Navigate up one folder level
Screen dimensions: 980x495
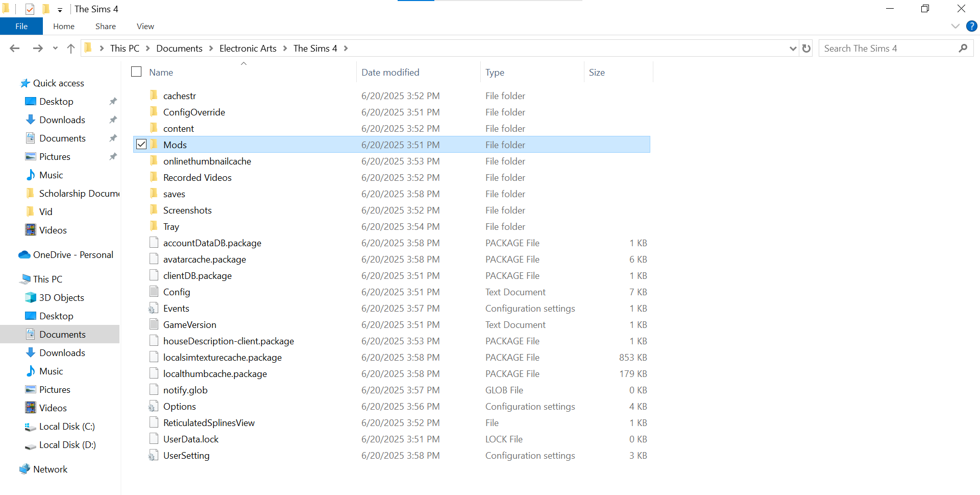[x=70, y=48]
